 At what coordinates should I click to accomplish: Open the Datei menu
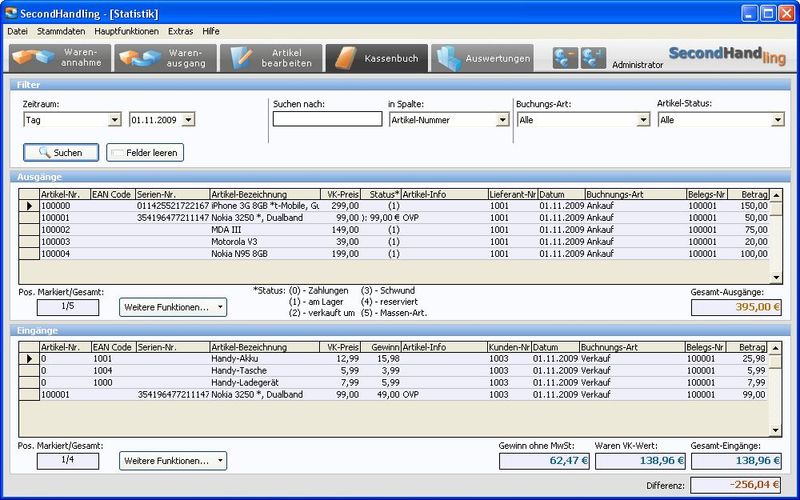[17, 31]
